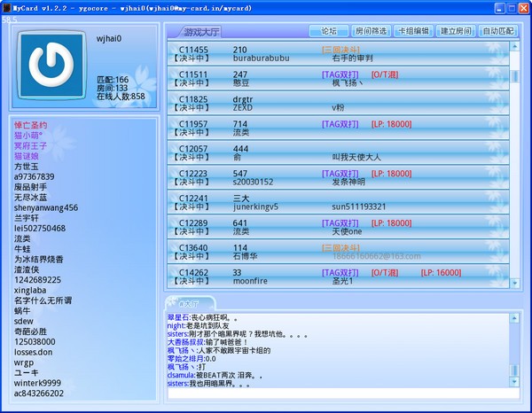This screenshot has height=413, width=532.
Task: Select user ac843266202 in user list
Action: click(x=39, y=394)
